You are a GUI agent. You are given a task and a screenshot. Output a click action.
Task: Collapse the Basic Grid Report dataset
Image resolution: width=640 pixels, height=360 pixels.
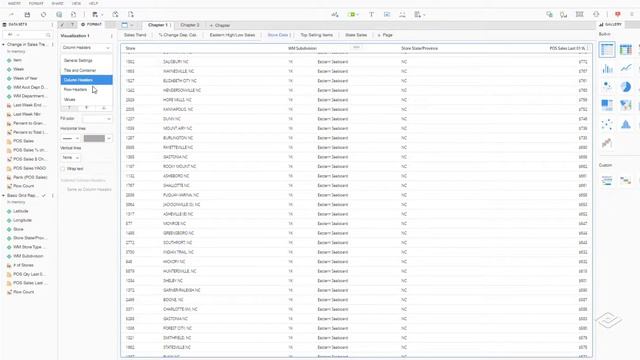4,196
